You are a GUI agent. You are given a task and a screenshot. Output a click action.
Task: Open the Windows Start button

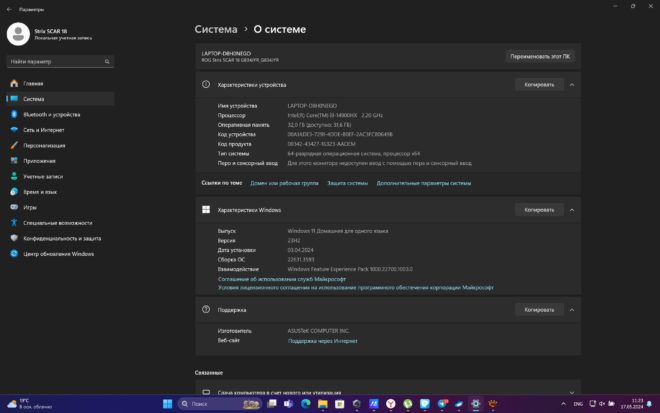click(x=168, y=404)
